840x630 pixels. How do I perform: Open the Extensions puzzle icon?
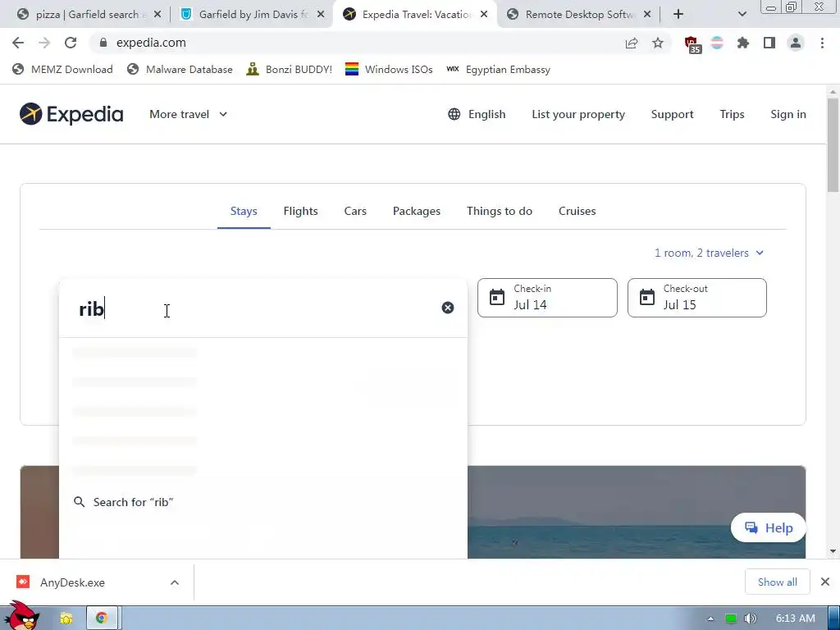(743, 43)
